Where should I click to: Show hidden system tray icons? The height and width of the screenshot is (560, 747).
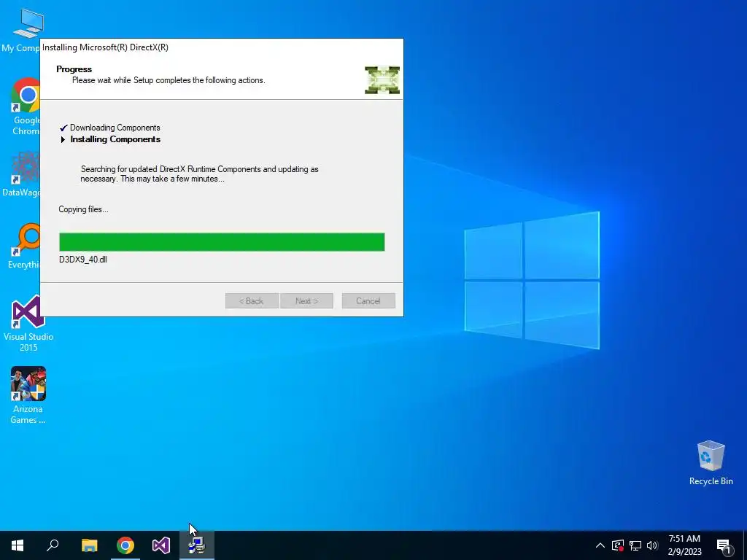click(x=600, y=545)
